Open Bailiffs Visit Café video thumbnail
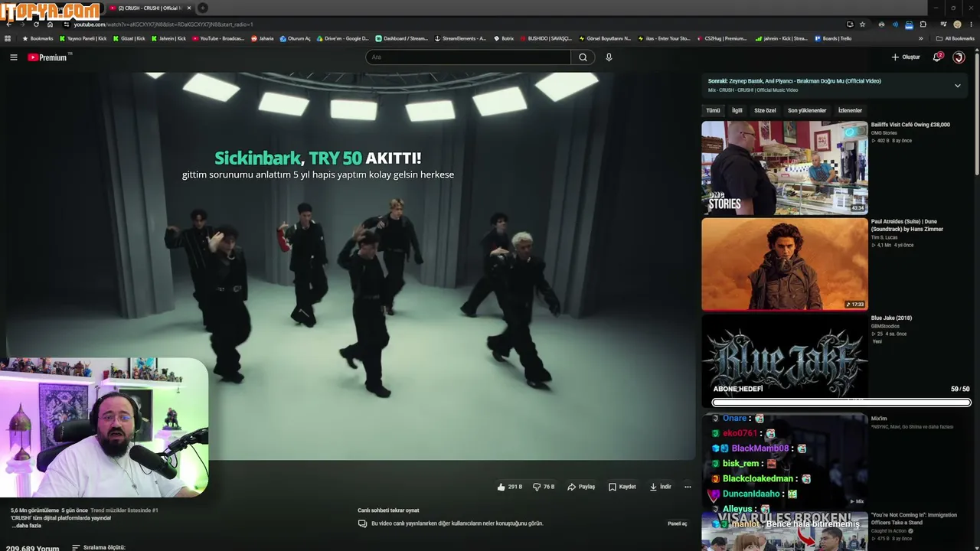The height and width of the screenshot is (551, 980). [x=785, y=168]
